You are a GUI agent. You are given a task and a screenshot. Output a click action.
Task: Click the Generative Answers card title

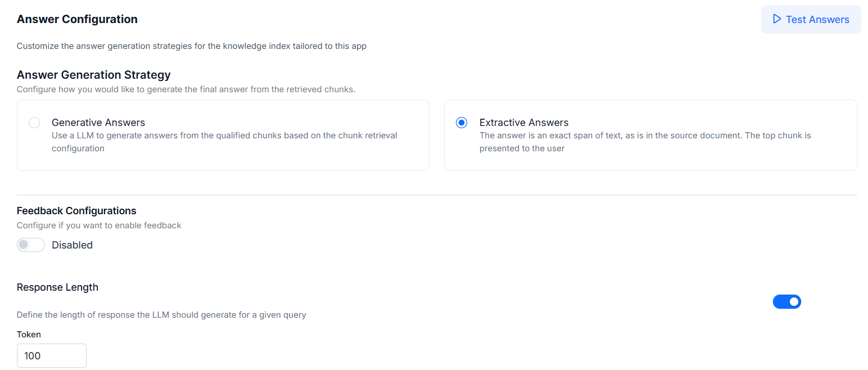point(98,123)
